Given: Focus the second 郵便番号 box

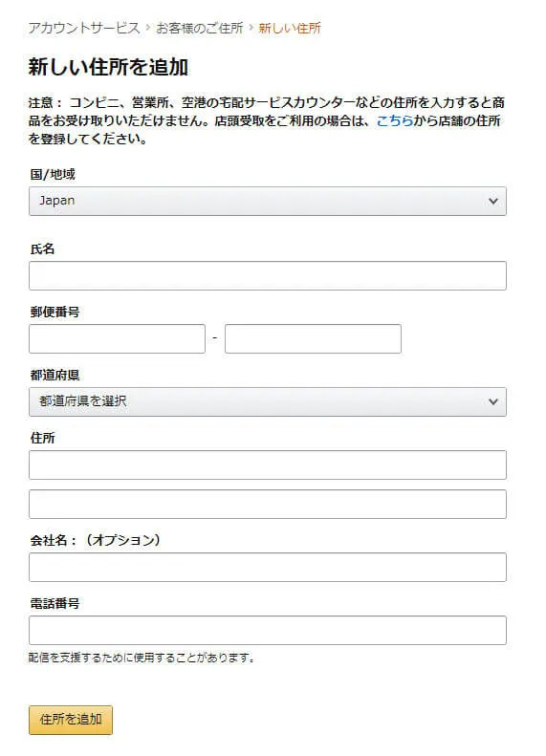Looking at the screenshot, I should (313, 338).
